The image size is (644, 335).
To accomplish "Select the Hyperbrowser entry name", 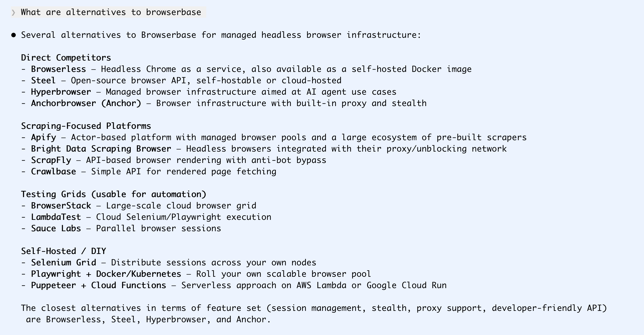I will click(61, 92).
